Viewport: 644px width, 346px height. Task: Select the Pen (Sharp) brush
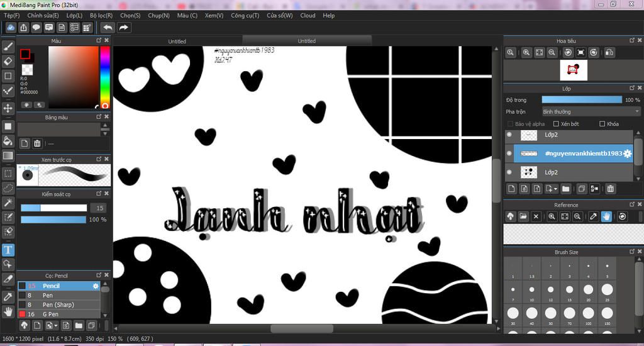click(x=58, y=305)
